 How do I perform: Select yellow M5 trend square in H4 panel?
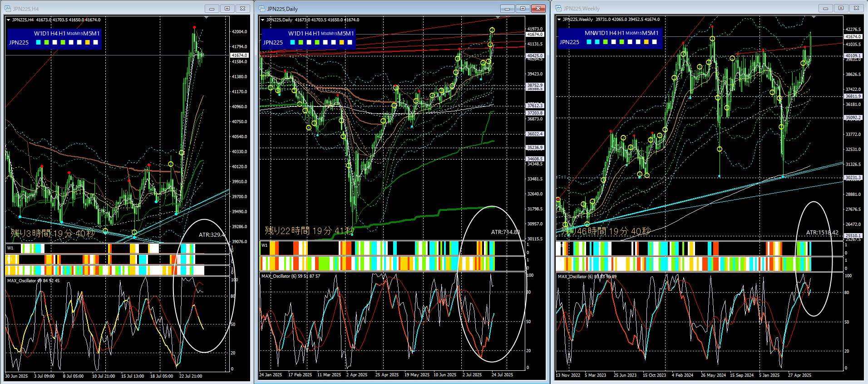click(87, 42)
